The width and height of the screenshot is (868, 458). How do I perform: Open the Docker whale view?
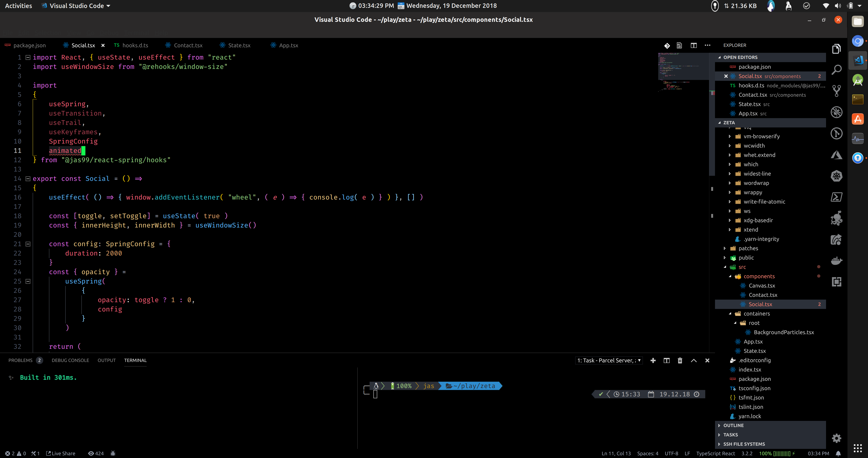click(836, 261)
